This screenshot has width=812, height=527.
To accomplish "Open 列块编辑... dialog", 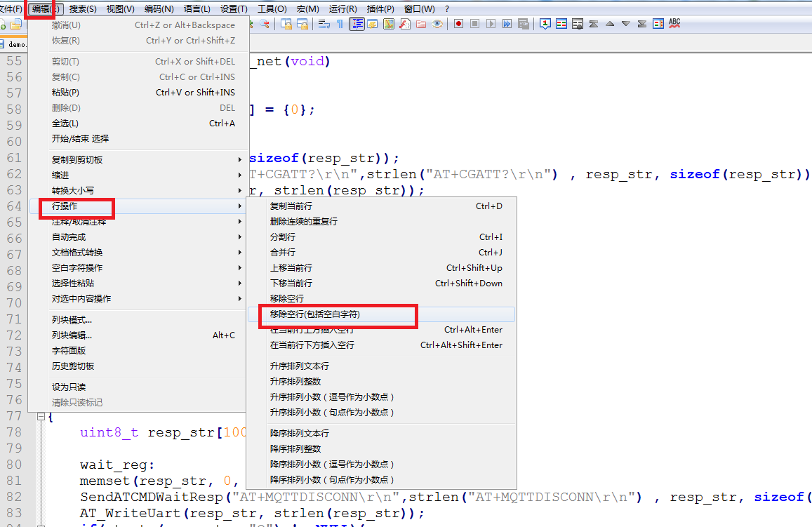I will [72, 335].
